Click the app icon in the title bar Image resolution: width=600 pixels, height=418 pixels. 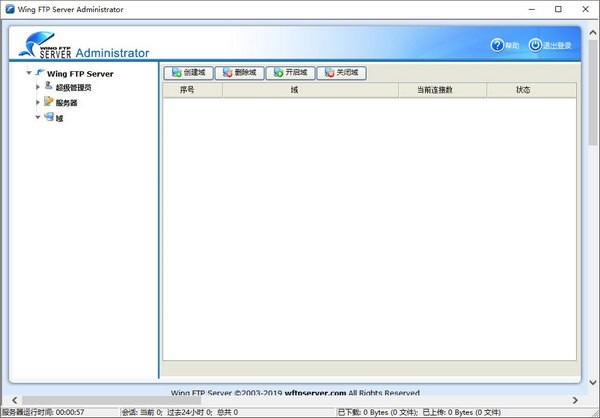(x=10, y=9)
